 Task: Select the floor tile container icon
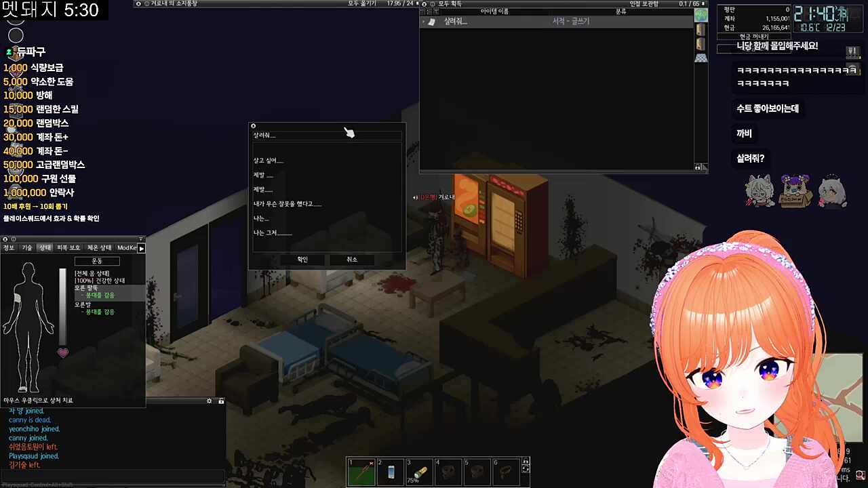tap(701, 58)
